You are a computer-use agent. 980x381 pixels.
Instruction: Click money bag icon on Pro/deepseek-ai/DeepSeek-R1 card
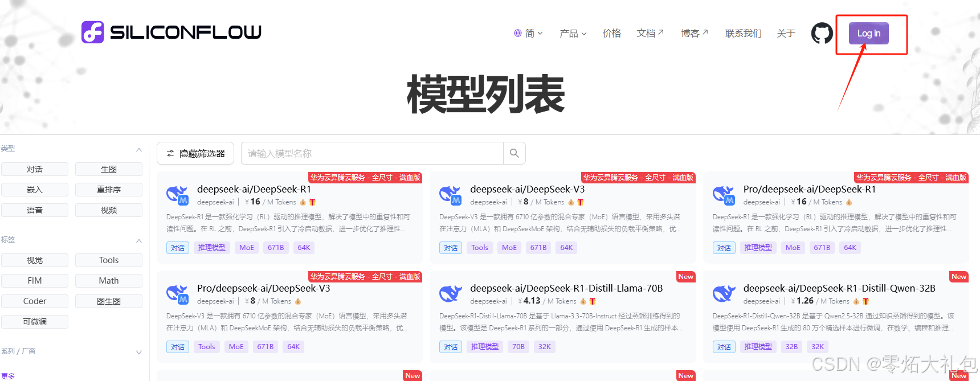tap(849, 202)
